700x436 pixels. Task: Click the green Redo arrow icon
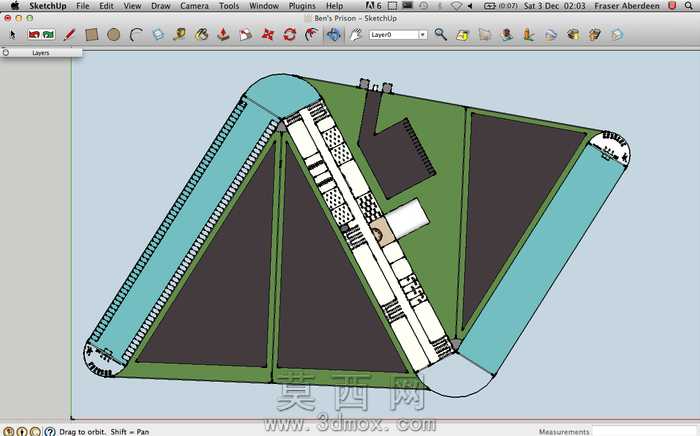click(49, 34)
